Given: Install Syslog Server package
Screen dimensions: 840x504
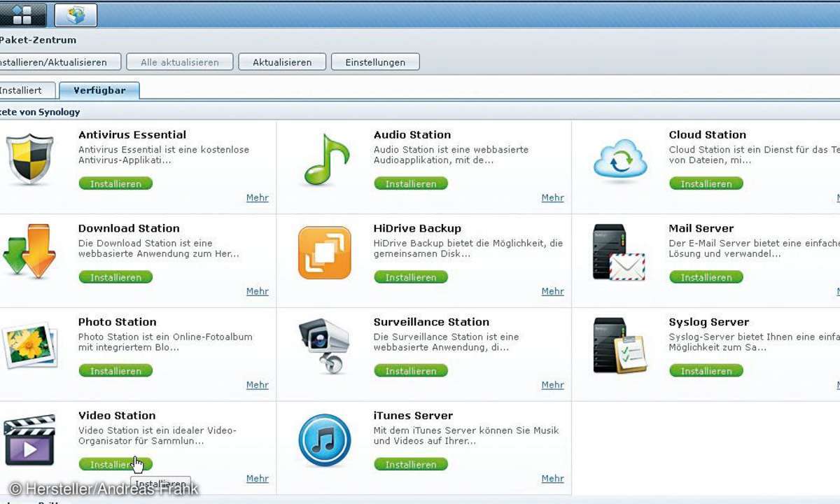Looking at the screenshot, I should click(x=706, y=371).
